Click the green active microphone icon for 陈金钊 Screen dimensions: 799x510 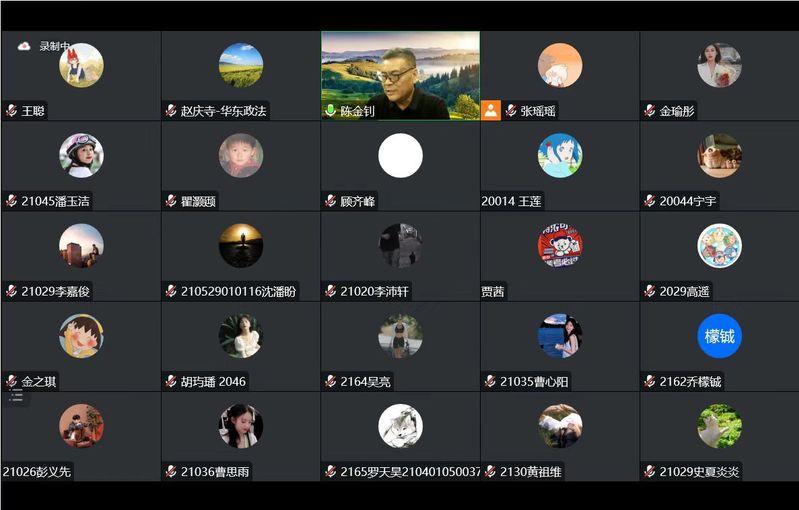point(330,111)
